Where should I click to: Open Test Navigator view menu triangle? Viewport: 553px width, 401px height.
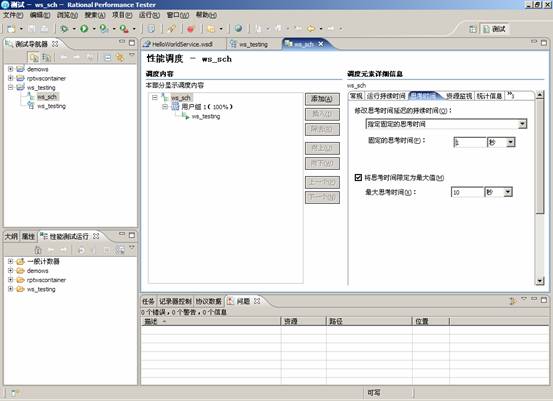(x=132, y=55)
